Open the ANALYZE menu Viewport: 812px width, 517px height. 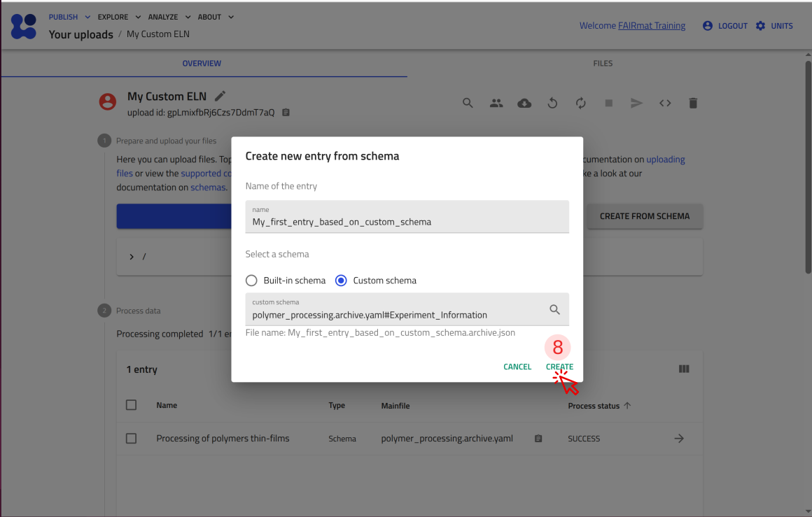tap(168, 17)
